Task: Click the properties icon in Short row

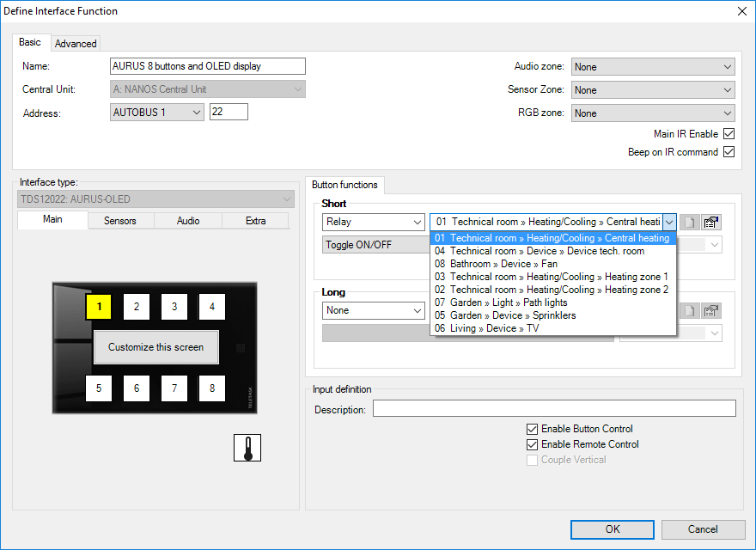Action: click(710, 222)
